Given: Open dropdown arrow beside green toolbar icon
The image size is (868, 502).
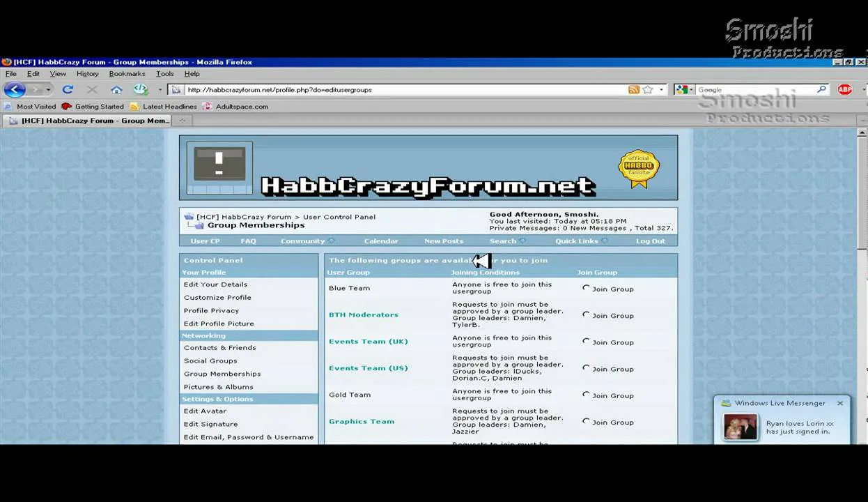Looking at the screenshot, I should click(x=160, y=89).
